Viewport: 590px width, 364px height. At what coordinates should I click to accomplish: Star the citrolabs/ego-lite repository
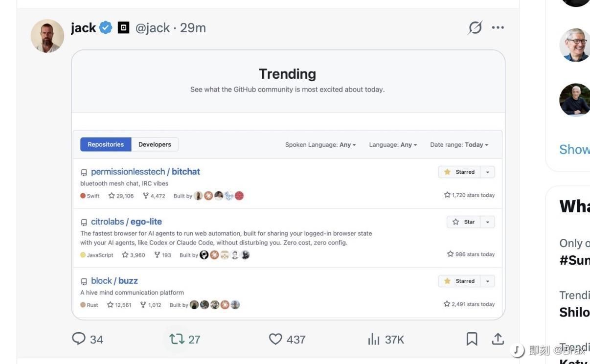point(464,222)
